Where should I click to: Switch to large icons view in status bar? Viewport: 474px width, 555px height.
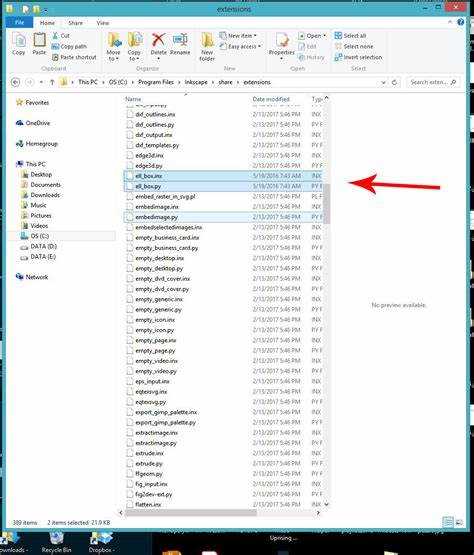pyautogui.click(x=459, y=522)
